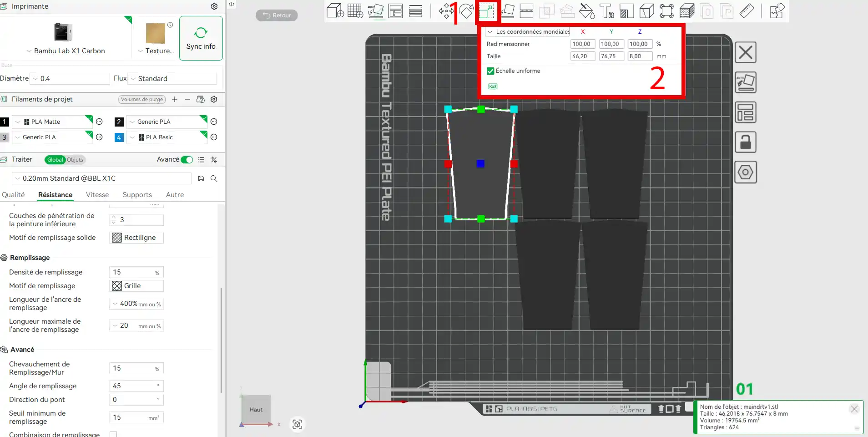Select the Measure ruler tool
868x437 pixels.
click(x=747, y=11)
